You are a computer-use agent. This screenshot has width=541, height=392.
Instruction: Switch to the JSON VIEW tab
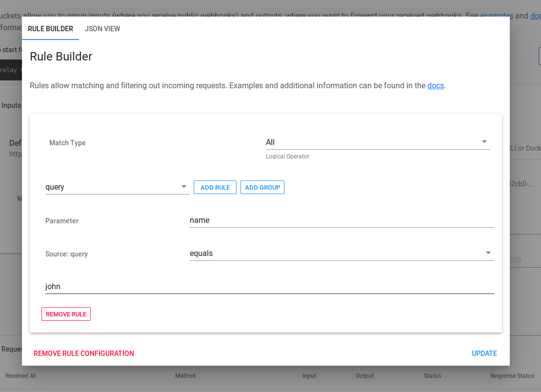tap(102, 29)
